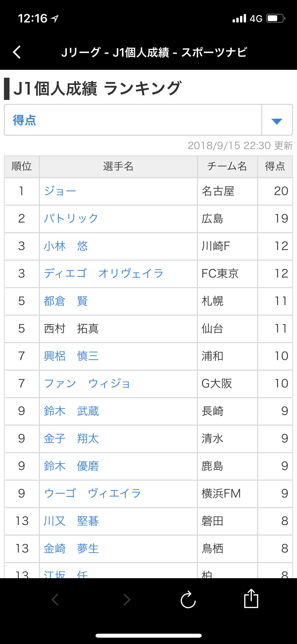The width and height of the screenshot is (297, 644).
Task: Expand the 得点 ranking dropdown arrow
Action: [x=277, y=121]
